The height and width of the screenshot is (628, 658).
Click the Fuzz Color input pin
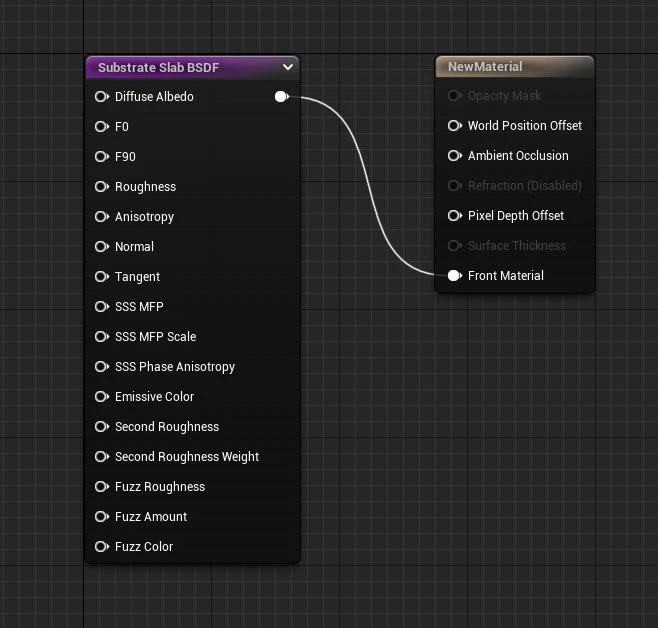click(101, 547)
